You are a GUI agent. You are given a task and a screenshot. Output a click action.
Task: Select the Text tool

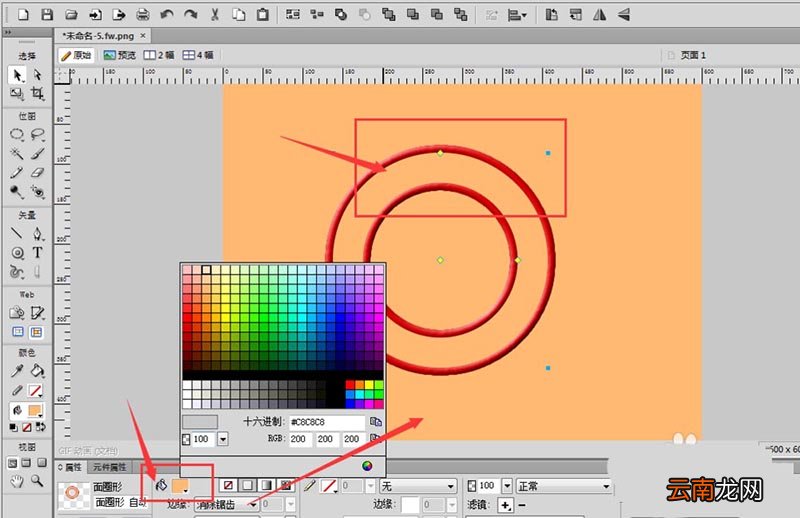(x=37, y=253)
